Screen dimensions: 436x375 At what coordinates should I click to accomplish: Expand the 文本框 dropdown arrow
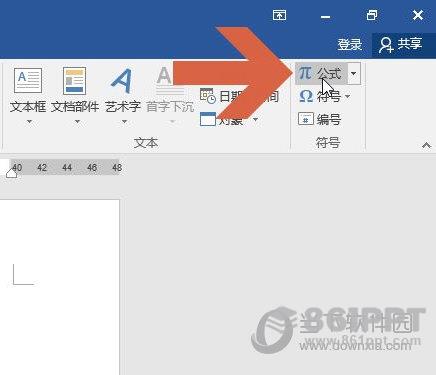tap(29, 122)
